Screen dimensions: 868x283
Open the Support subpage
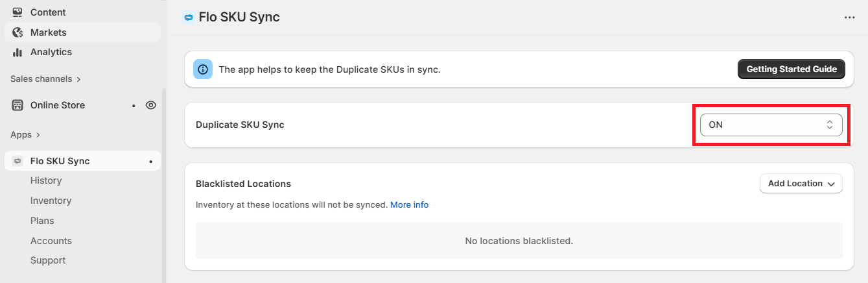48,260
